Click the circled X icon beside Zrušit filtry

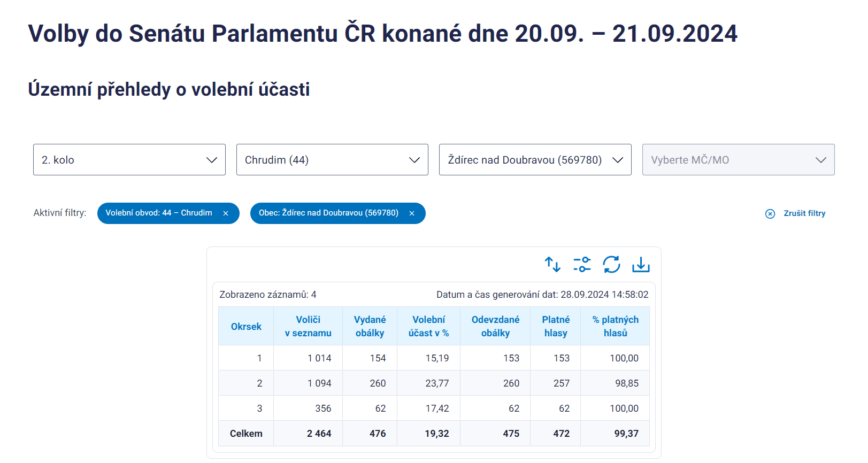pos(770,214)
